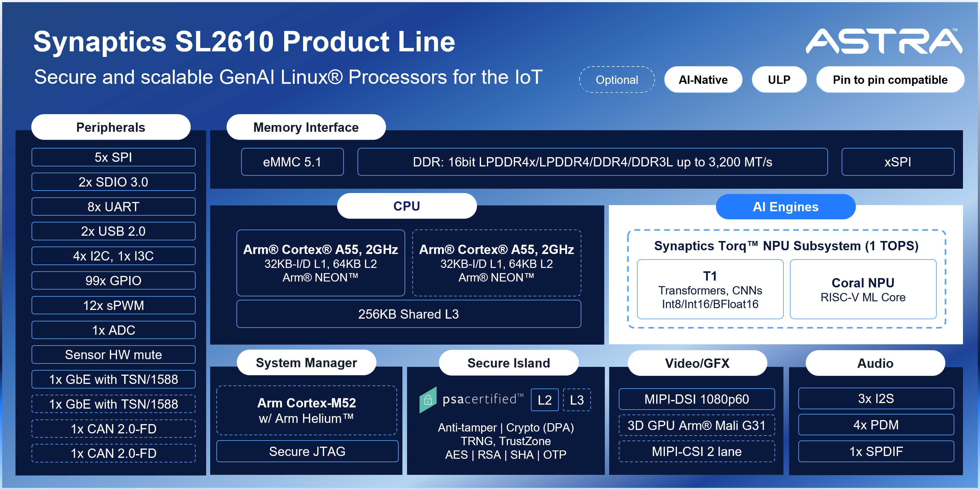The image size is (980, 490).
Task: Click the L2 certification badge
Action: click(544, 400)
